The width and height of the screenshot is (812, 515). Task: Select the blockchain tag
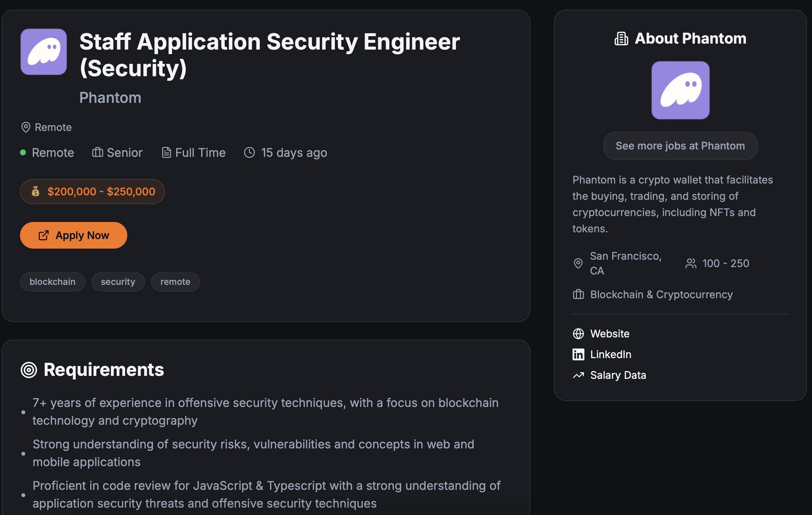coord(53,282)
